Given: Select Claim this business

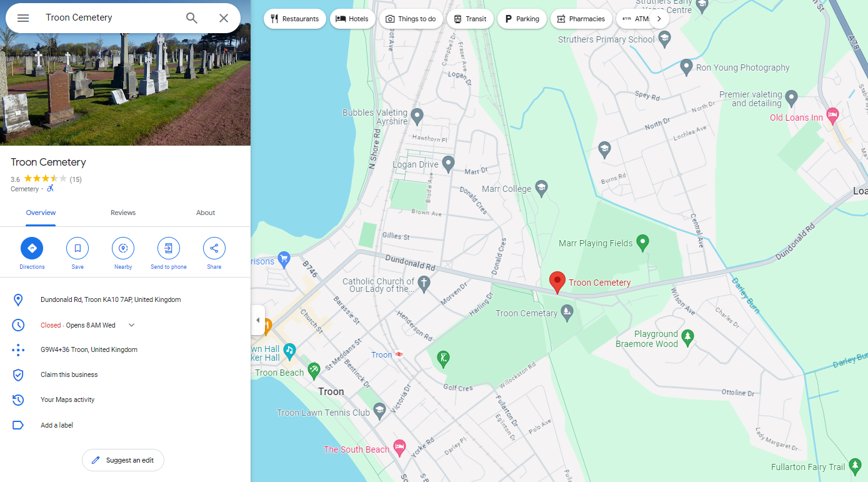Looking at the screenshot, I should coord(69,374).
